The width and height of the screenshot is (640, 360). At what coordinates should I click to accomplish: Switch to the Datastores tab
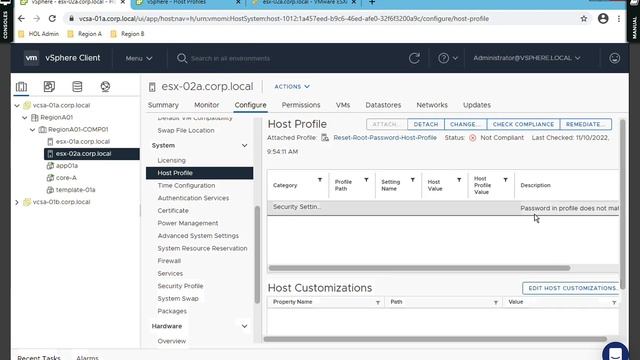pos(383,105)
